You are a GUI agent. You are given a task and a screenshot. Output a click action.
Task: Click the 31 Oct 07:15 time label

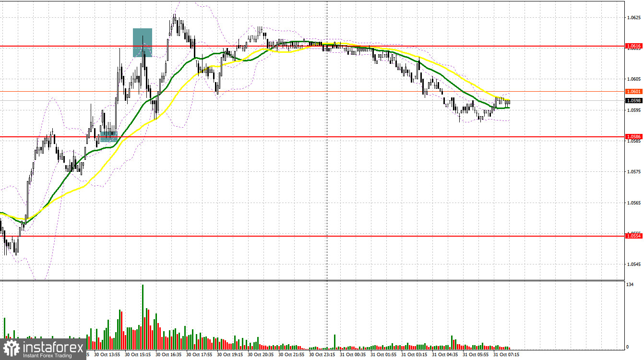507,355
